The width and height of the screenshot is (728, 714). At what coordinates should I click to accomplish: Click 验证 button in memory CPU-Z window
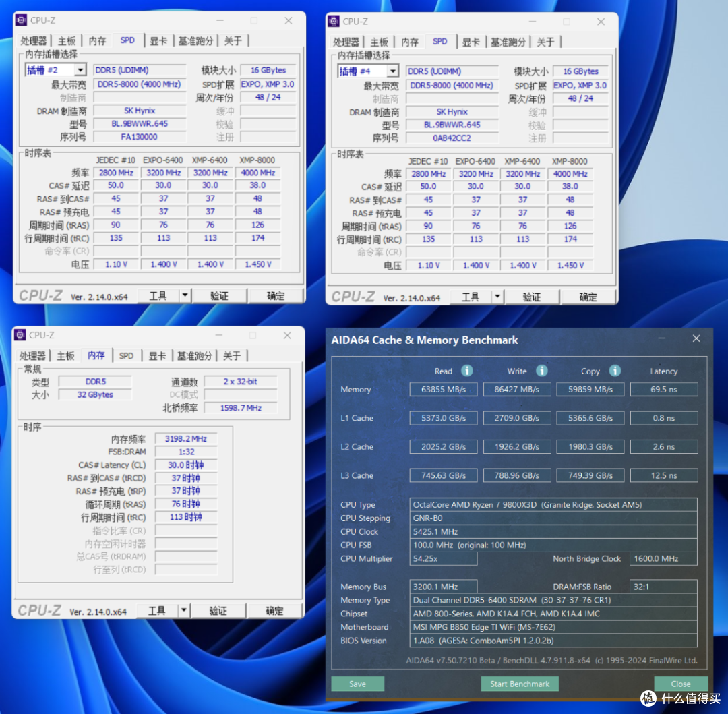tap(218, 610)
